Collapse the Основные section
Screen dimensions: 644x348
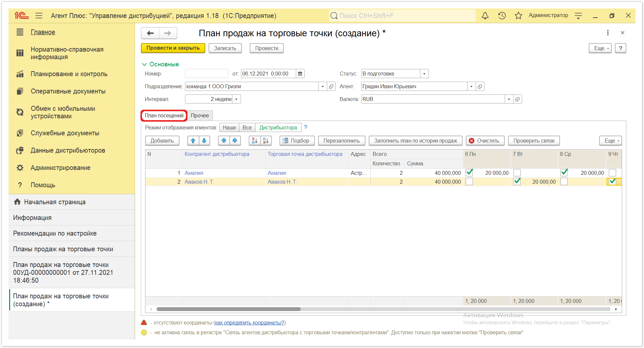[161, 64]
